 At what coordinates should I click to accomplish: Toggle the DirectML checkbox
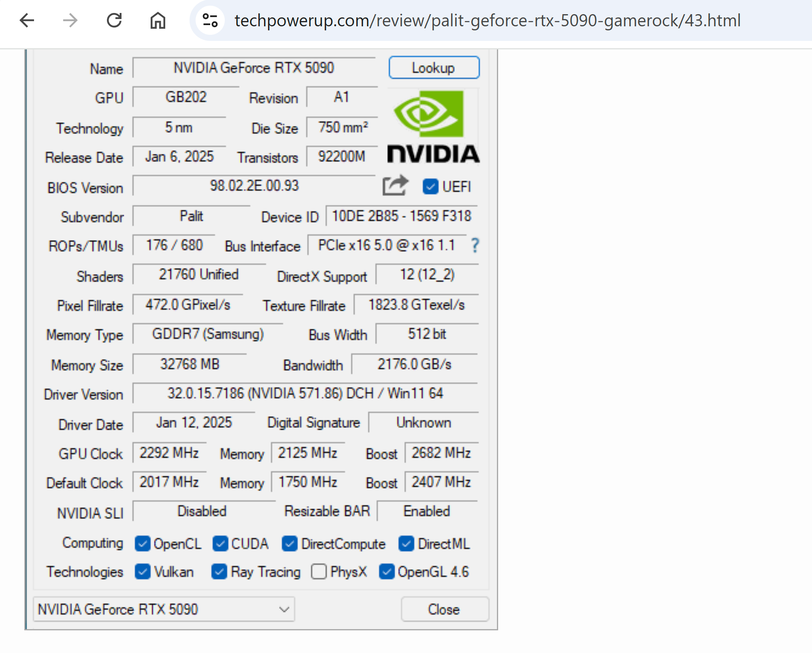click(x=406, y=544)
